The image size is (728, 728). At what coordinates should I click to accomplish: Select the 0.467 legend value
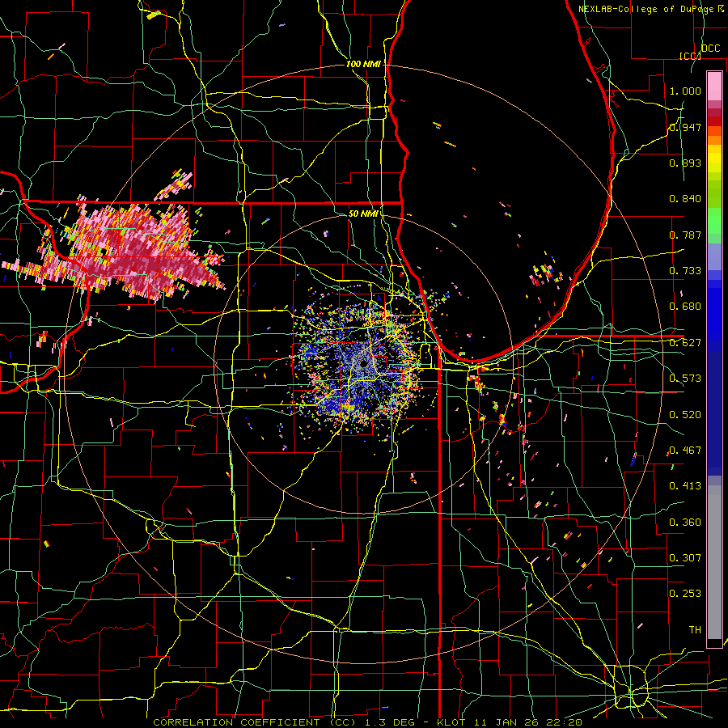coord(685,451)
